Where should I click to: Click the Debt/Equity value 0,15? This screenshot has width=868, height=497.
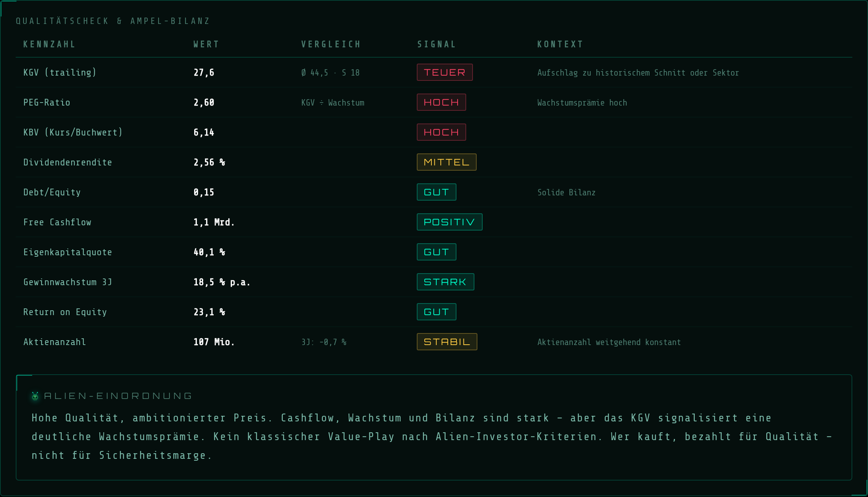click(204, 192)
